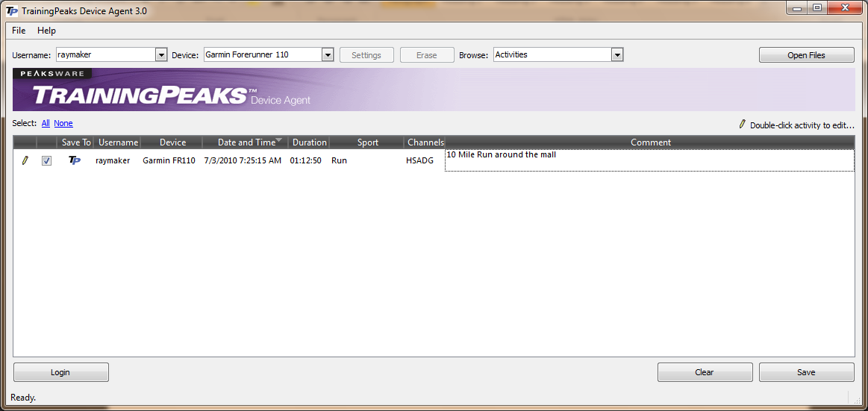Select All activities link
Viewport: 868px width, 411px height.
46,123
